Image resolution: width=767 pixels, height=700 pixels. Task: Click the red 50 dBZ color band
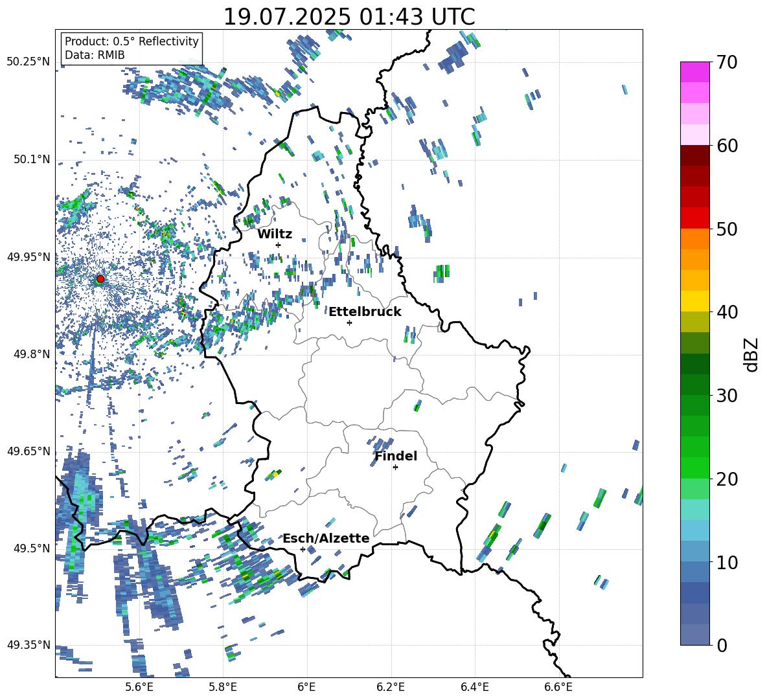[x=694, y=218]
